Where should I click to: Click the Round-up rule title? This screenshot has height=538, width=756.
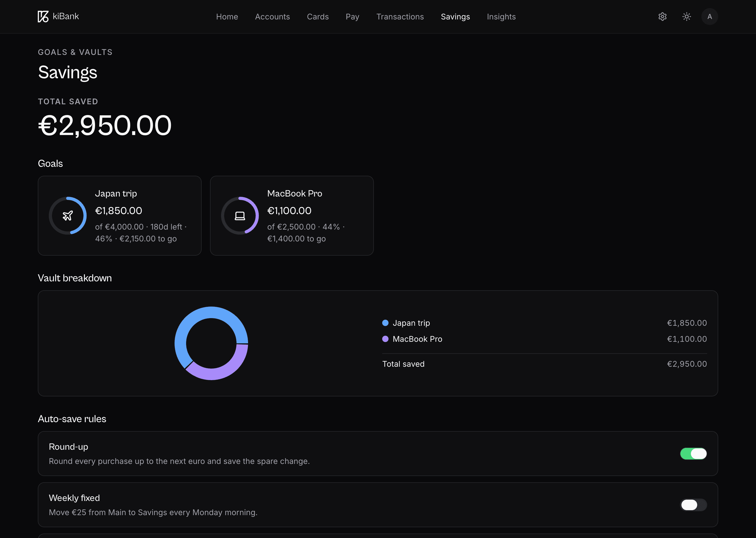pyautogui.click(x=69, y=447)
